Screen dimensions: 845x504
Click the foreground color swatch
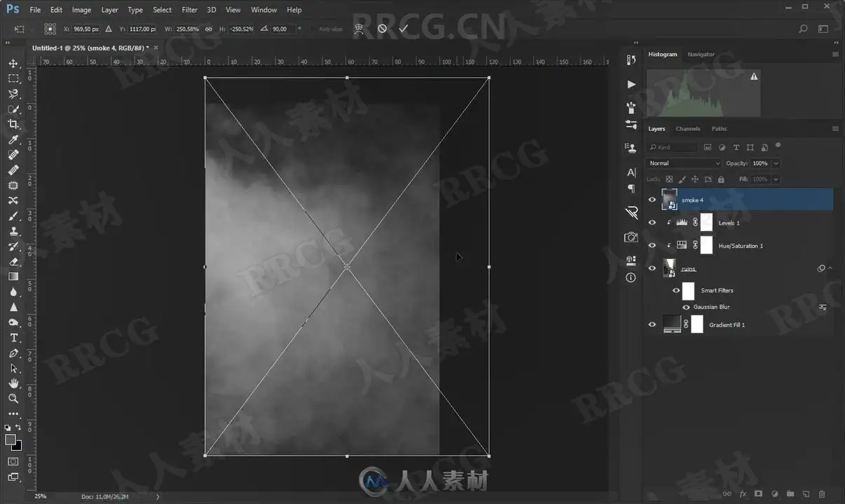pyautogui.click(x=11, y=440)
